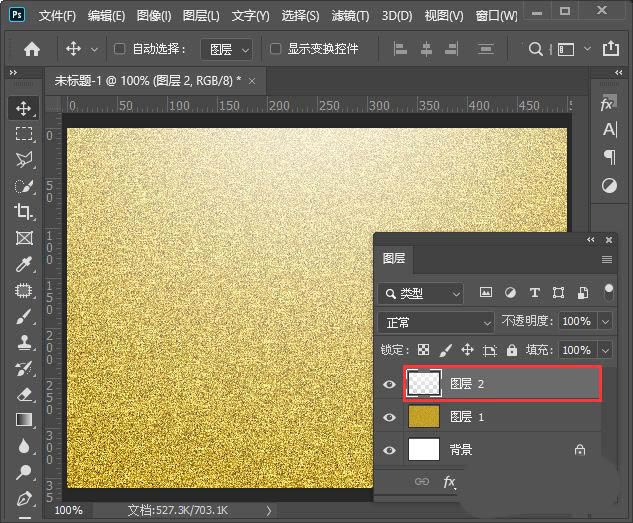Open the Search magnifier icon

click(x=535, y=49)
